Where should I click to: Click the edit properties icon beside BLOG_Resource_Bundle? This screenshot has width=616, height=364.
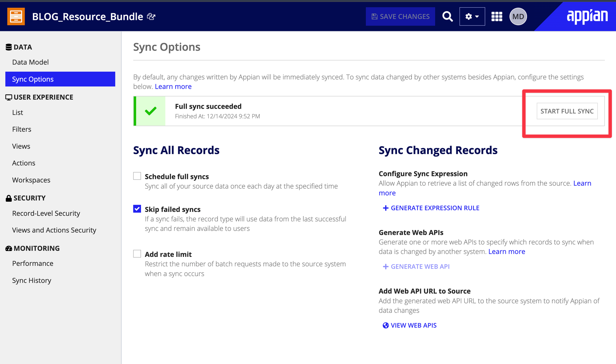pyautogui.click(x=151, y=17)
